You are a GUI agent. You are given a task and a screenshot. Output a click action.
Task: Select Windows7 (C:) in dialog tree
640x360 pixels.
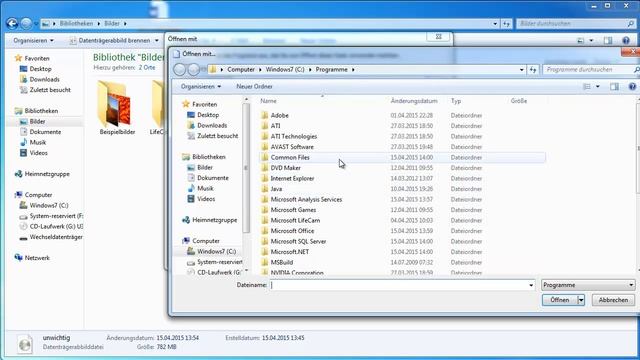[x=216, y=251]
